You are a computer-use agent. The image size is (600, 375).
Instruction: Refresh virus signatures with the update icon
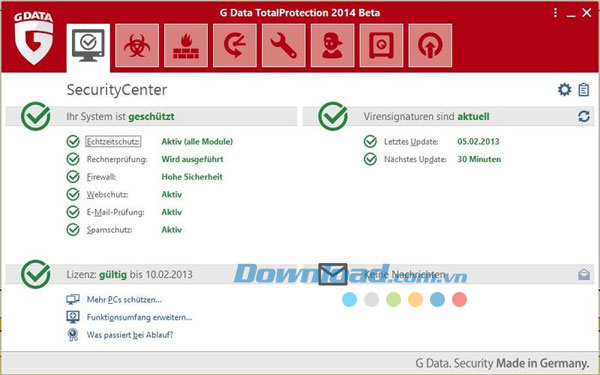point(584,116)
